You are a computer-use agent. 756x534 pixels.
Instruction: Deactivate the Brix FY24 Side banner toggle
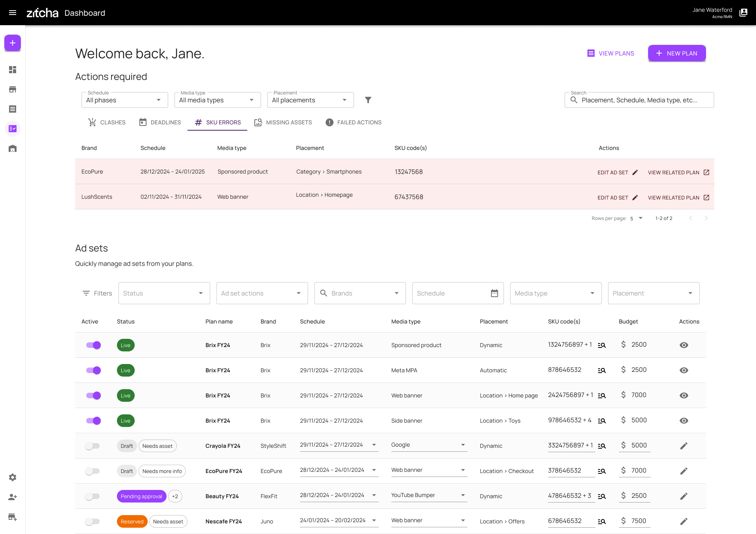93,421
